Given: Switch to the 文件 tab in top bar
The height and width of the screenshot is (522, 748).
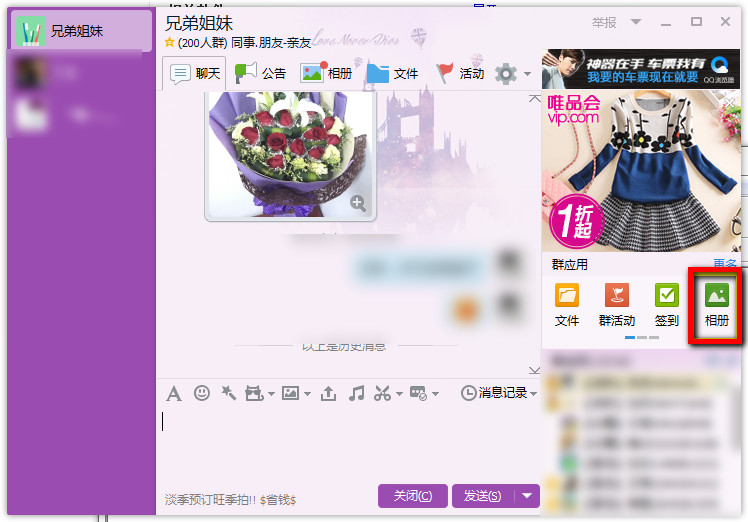Looking at the screenshot, I should [x=393, y=73].
